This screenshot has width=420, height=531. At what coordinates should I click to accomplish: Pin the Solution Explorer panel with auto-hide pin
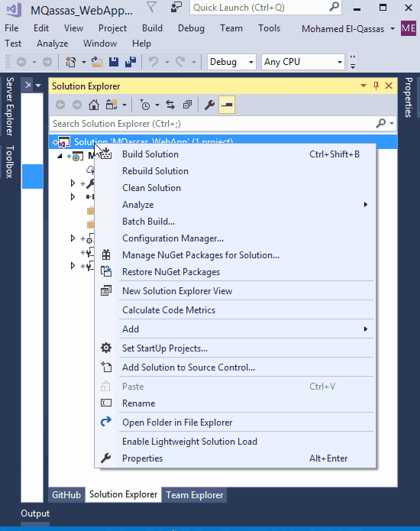[376, 86]
